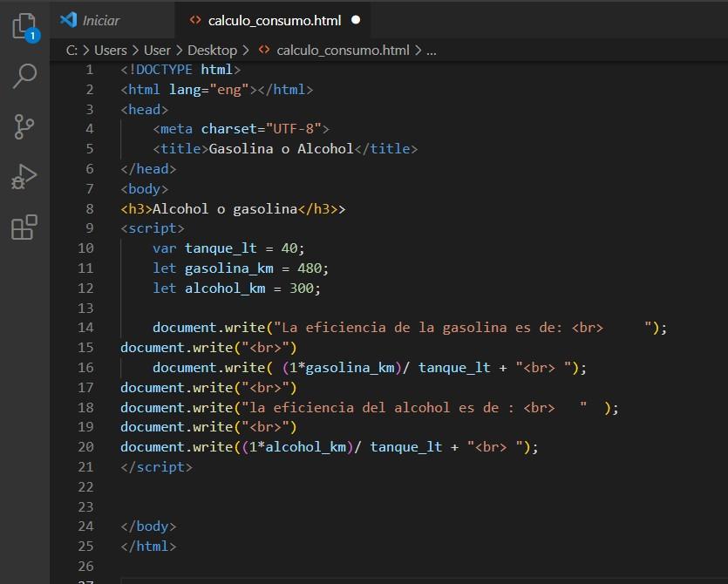The height and width of the screenshot is (584, 728).
Task: Open the Users breadcrumb segment
Action: click(x=111, y=51)
